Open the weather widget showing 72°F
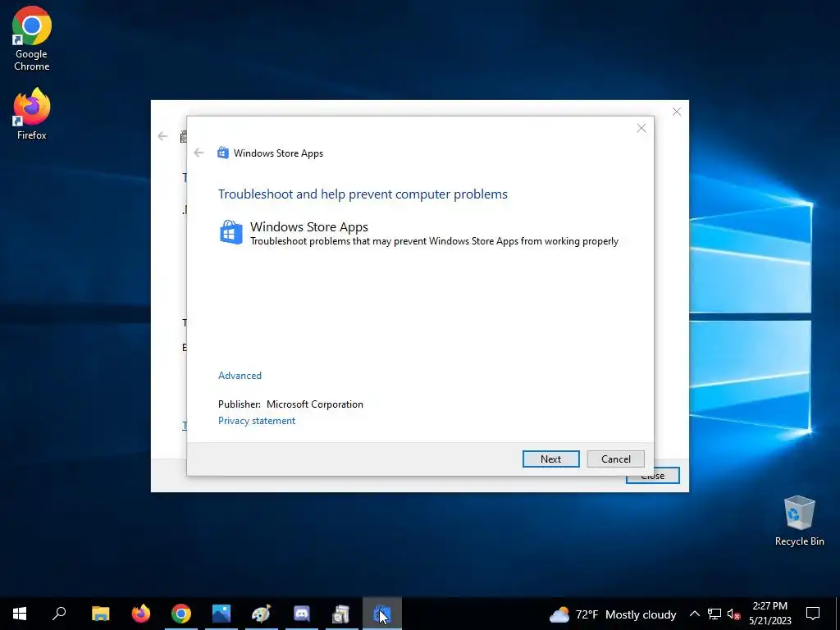 click(612, 614)
